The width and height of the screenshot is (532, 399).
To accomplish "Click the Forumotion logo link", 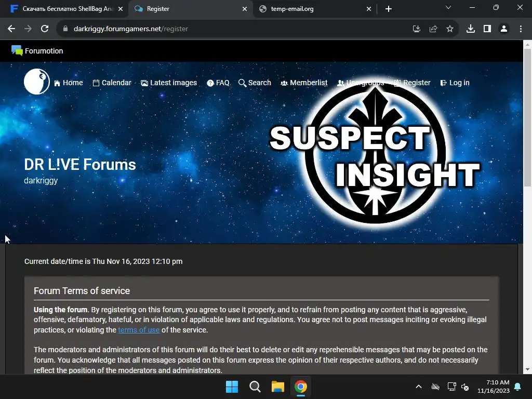I will pos(37,51).
